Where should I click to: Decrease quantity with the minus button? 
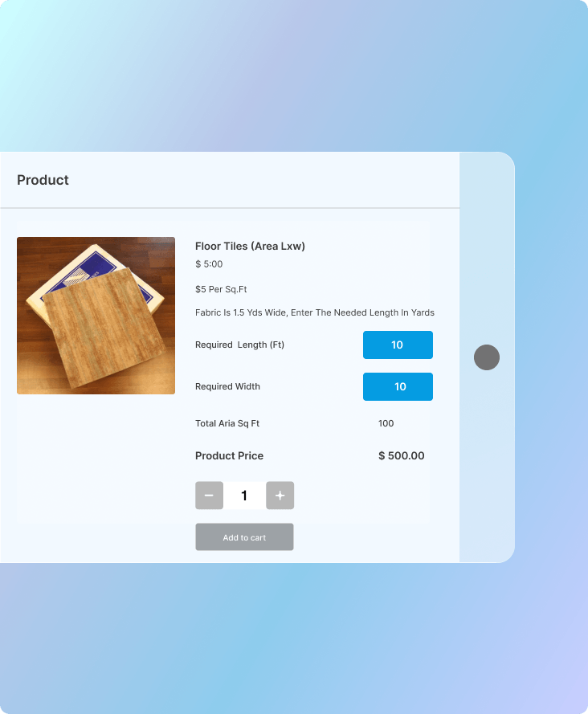(x=209, y=495)
